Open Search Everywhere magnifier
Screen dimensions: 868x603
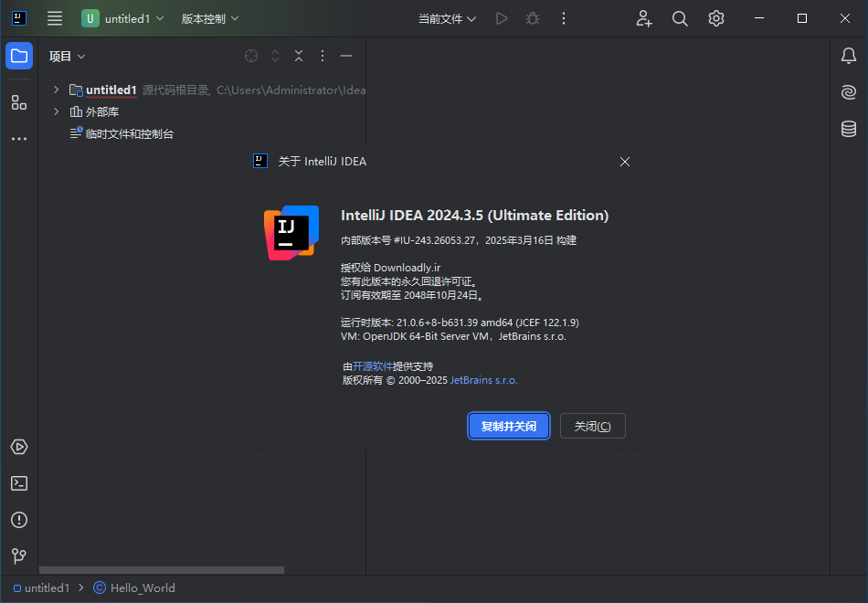tap(680, 18)
